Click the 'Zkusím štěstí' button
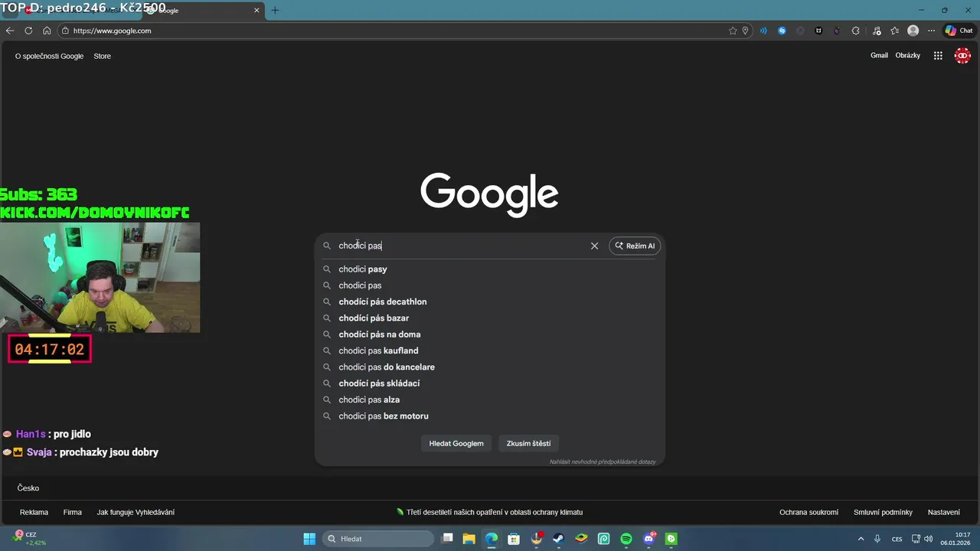This screenshot has width=980, height=551. click(x=528, y=443)
